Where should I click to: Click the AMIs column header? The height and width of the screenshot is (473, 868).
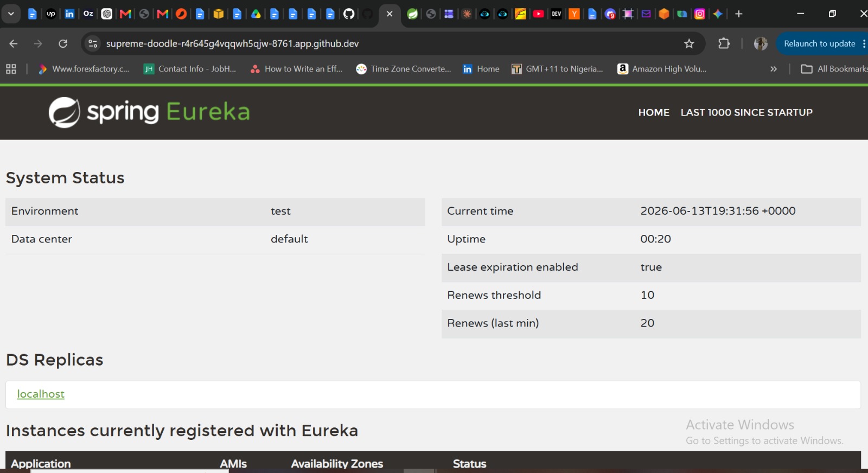pos(233,464)
